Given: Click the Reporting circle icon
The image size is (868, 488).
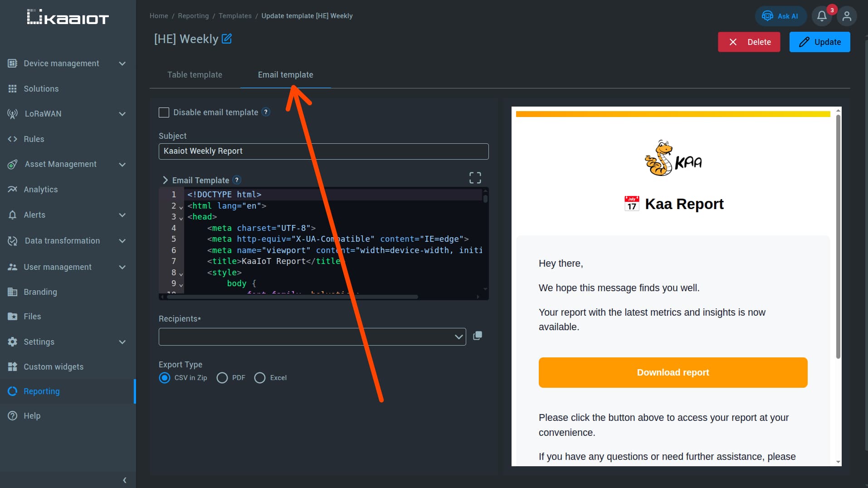Looking at the screenshot, I should [12, 391].
